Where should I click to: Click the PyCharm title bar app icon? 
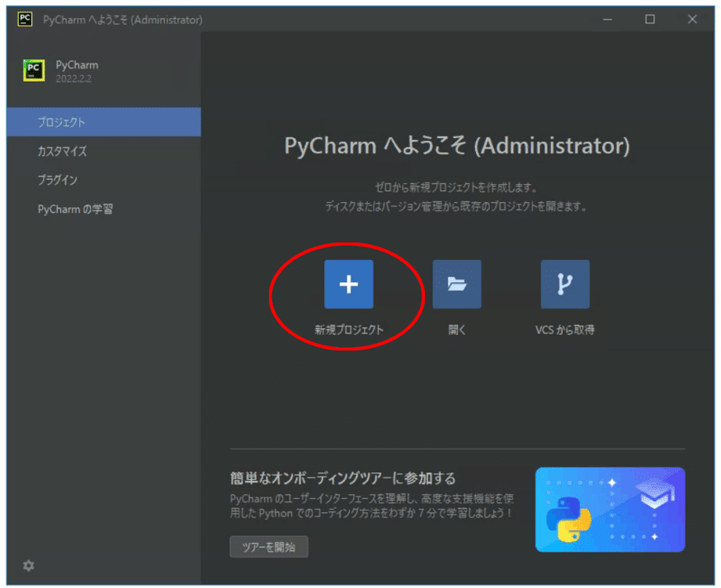pyautogui.click(x=25, y=19)
